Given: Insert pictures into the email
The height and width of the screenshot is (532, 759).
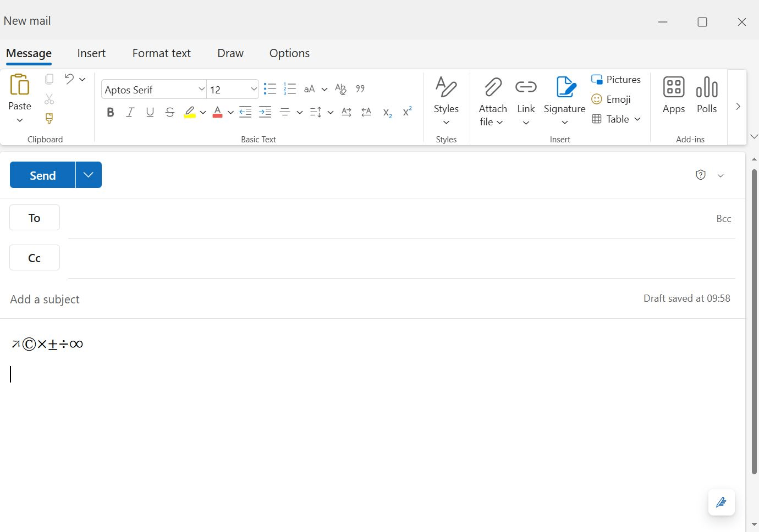Looking at the screenshot, I should point(616,79).
